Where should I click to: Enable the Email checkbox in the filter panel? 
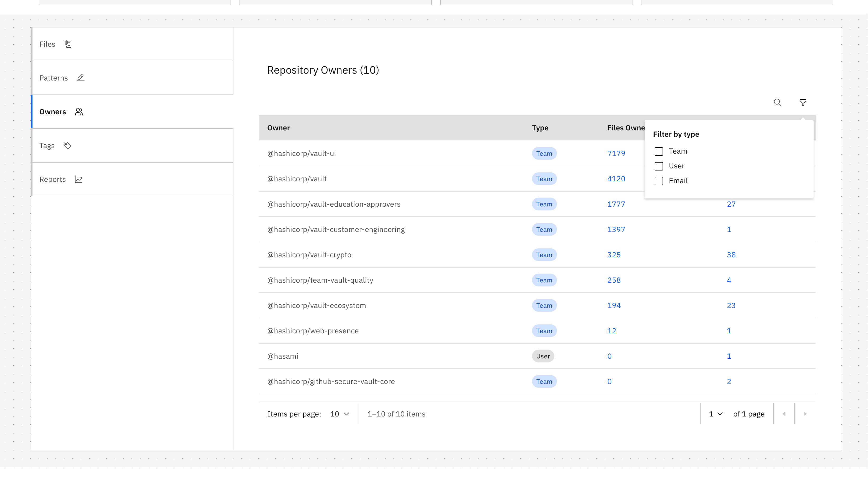click(x=659, y=181)
